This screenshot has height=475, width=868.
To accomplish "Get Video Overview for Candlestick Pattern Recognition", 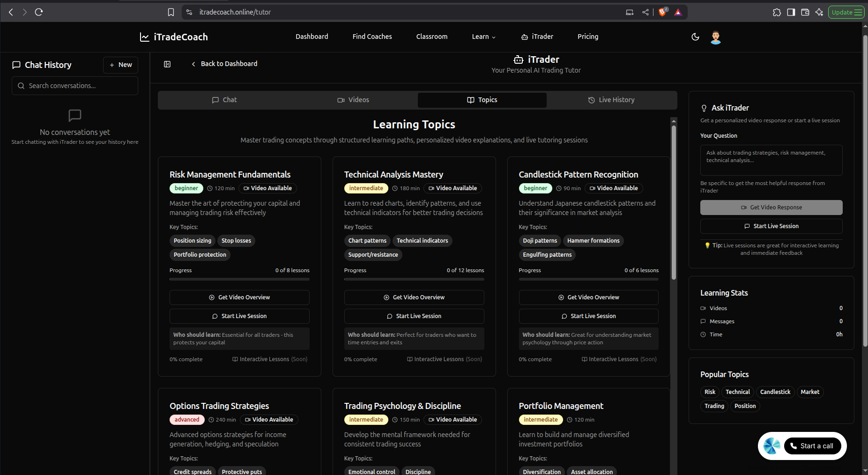I will click(x=589, y=297).
